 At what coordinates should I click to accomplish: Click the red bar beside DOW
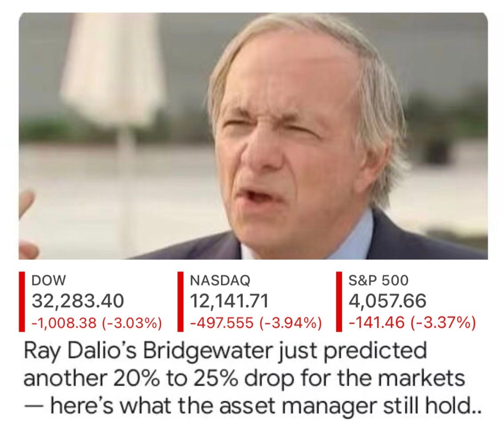22,301
